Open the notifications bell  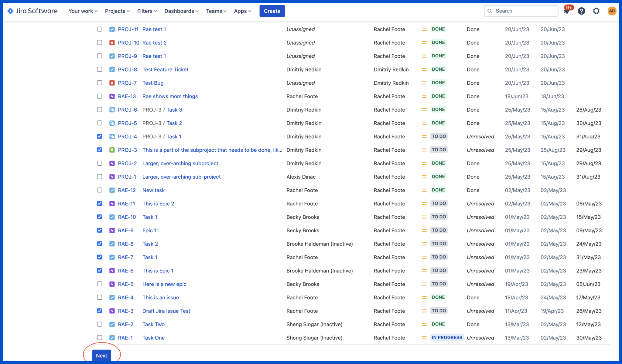pyautogui.click(x=567, y=11)
